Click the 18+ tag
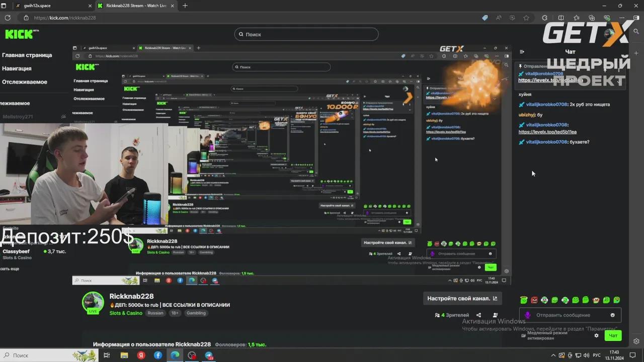The height and width of the screenshot is (362, 644). click(x=175, y=313)
